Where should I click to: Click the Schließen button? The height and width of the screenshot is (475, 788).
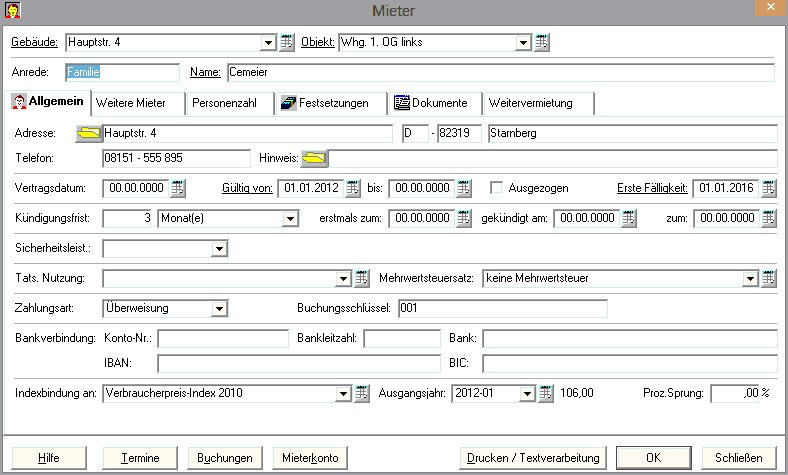[739, 458]
